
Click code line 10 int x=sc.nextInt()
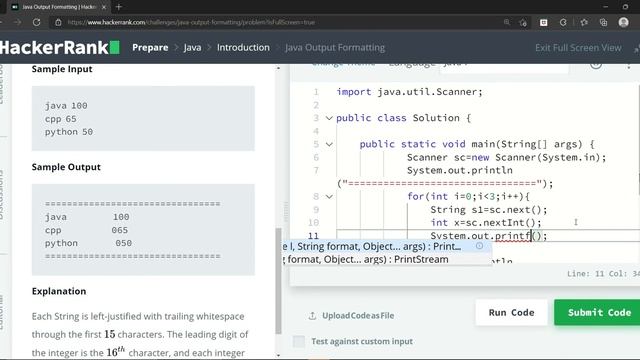click(x=485, y=222)
